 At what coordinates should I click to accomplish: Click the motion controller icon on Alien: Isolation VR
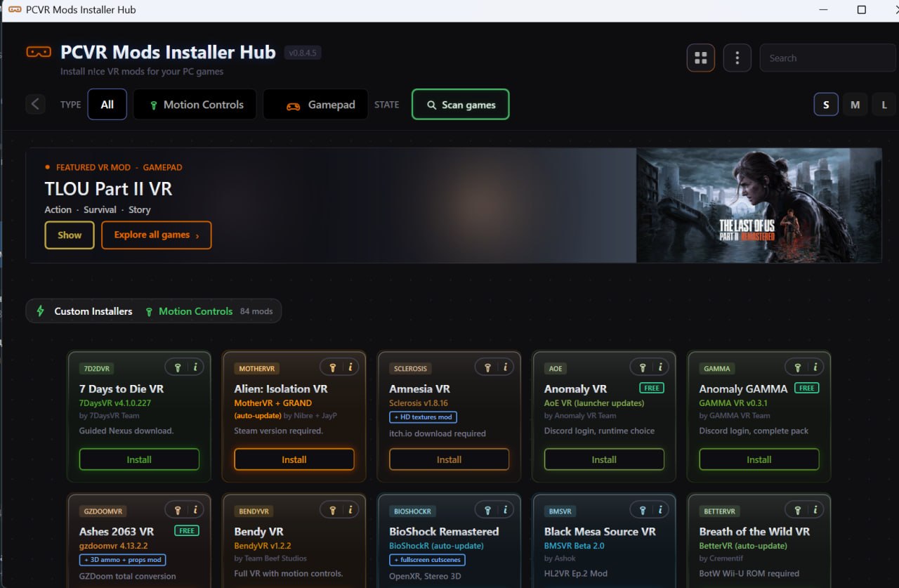coord(333,367)
